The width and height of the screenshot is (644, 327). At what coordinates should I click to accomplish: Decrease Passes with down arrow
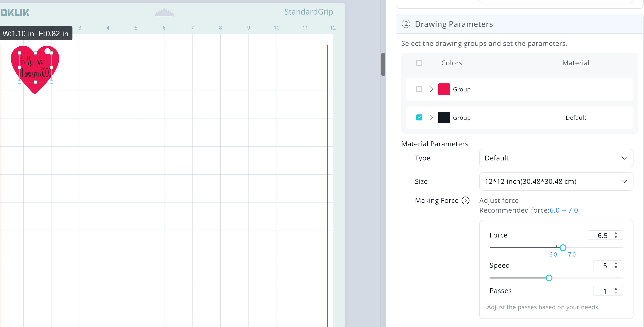616,293
